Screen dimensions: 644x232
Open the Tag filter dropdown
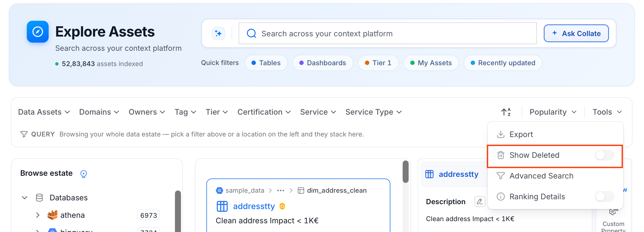pyautogui.click(x=186, y=112)
